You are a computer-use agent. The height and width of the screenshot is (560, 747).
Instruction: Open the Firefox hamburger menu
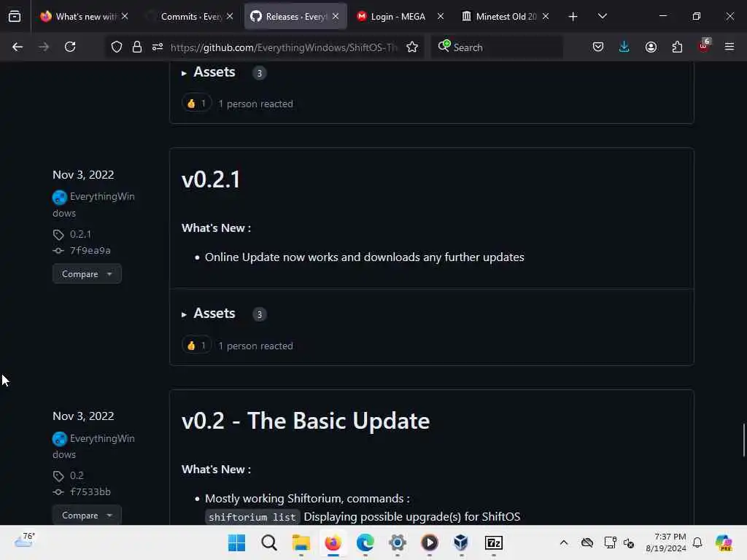[729, 47]
